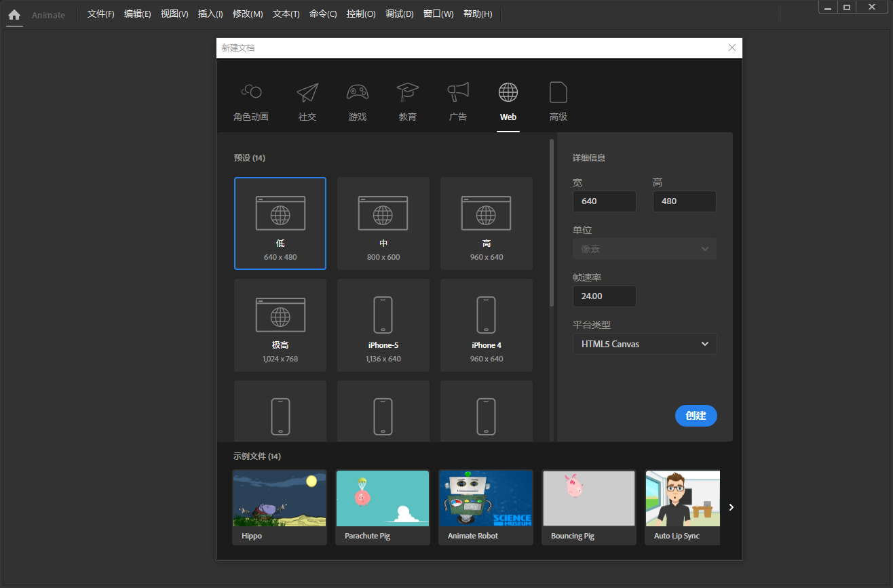Image resolution: width=893 pixels, height=588 pixels.
Task: Close the 新建文档 dialog
Action: coord(732,47)
